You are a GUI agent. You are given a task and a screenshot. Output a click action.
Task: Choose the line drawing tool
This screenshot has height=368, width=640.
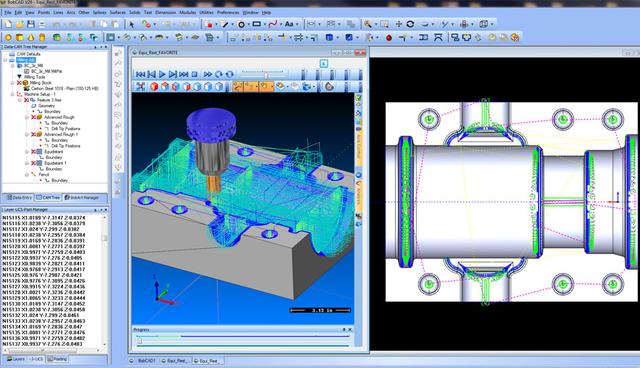click(x=225, y=24)
